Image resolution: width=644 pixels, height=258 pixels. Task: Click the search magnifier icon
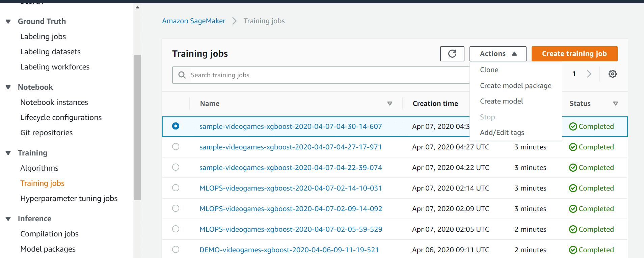(x=182, y=75)
